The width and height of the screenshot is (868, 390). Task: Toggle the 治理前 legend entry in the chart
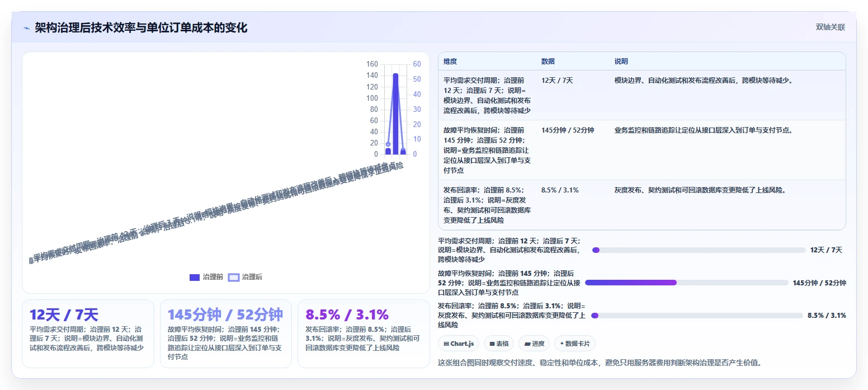206,277
